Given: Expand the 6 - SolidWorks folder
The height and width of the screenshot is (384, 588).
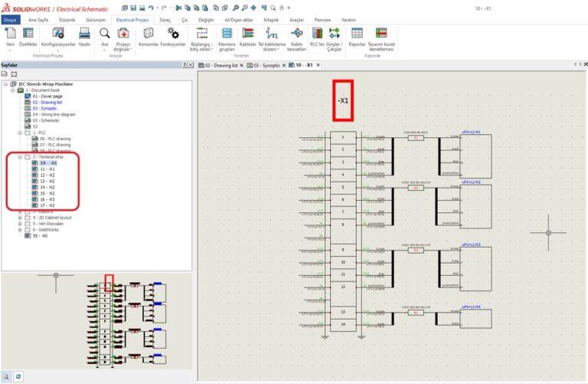Looking at the screenshot, I should pos(20,229).
